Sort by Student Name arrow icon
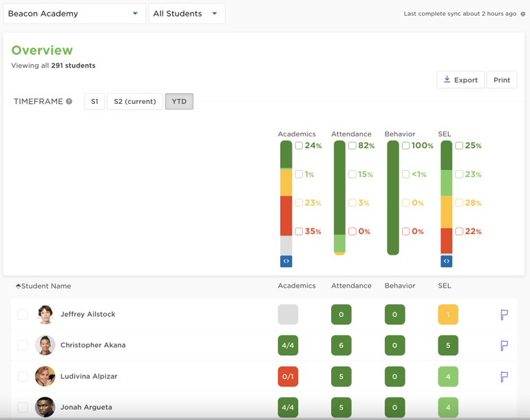 click(x=18, y=286)
